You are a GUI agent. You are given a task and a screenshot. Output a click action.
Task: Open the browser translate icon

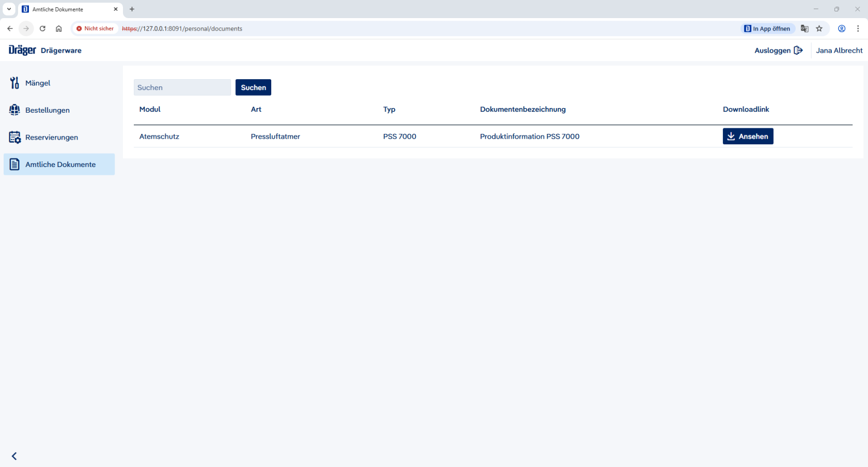(804, 28)
